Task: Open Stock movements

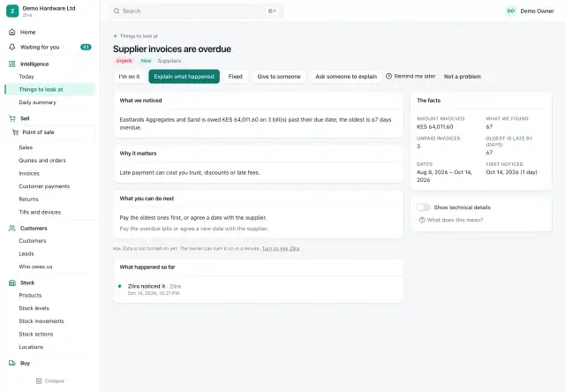Action: coord(41,321)
